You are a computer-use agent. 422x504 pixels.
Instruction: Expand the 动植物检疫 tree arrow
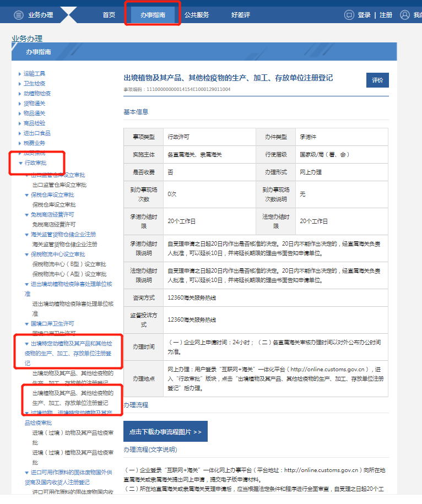(x=20, y=94)
